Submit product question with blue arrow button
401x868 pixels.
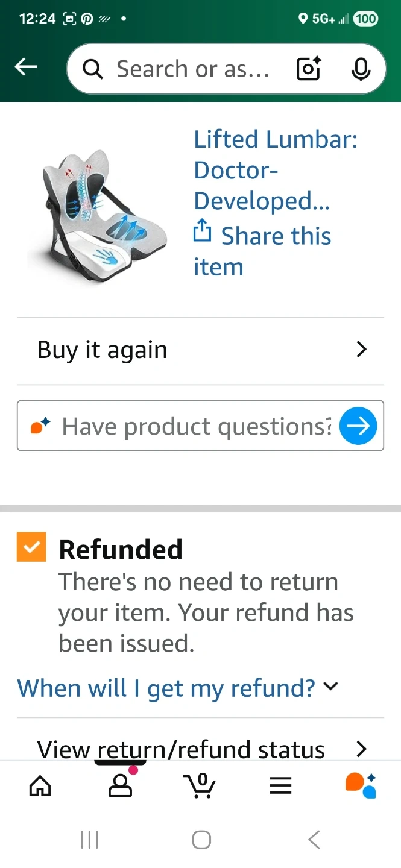coord(358,426)
